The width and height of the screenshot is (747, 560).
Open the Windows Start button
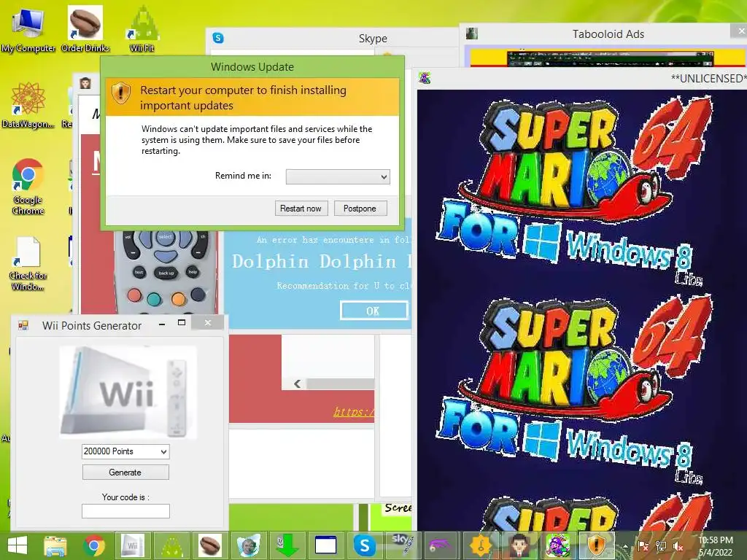[x=18, y=545]
